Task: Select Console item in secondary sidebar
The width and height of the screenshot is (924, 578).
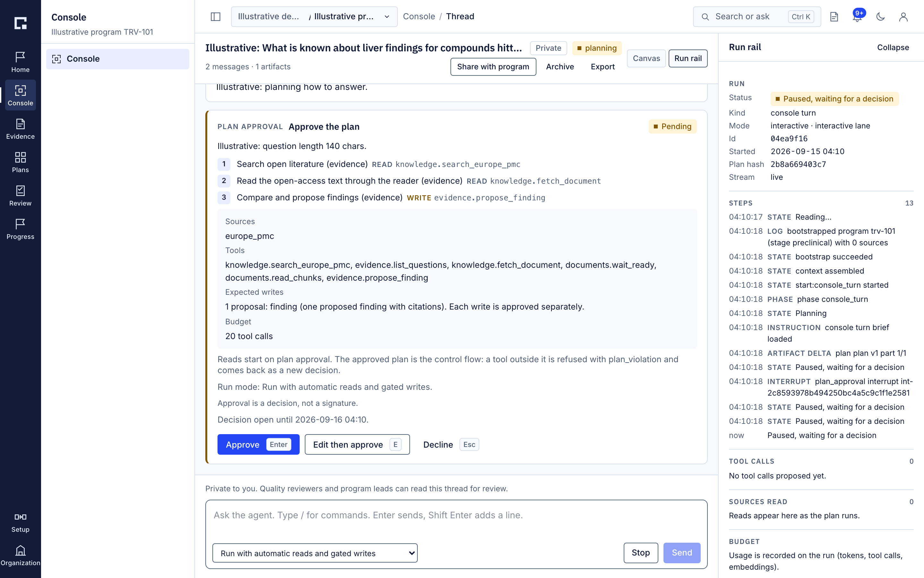Action: point(118,59)
